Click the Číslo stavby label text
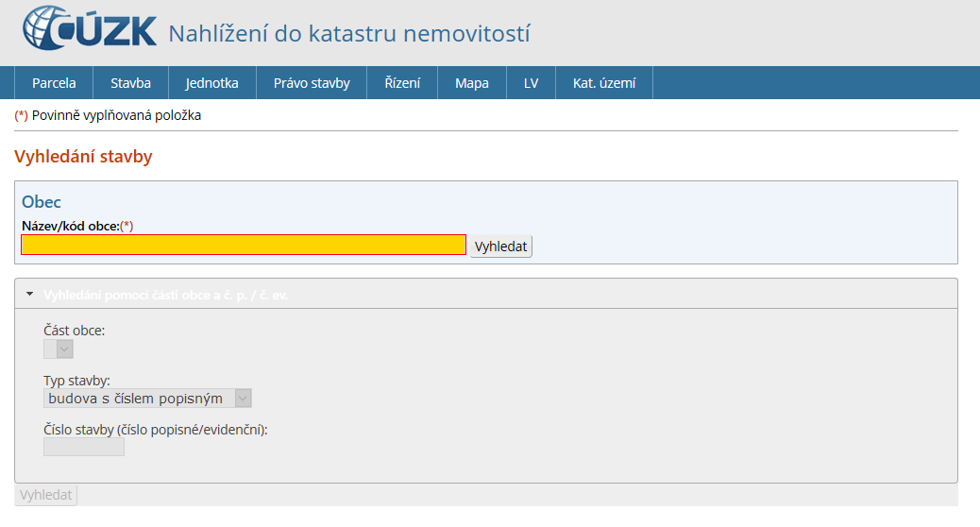Viewport: 980px width, 527px height. [x=156, y=430]
